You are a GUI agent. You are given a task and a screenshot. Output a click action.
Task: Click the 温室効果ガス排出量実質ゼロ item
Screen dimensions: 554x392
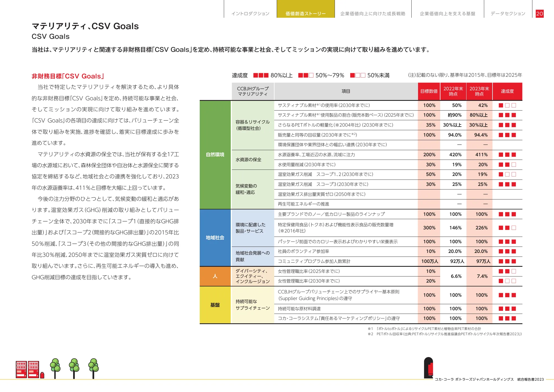(x=322, y=194)
